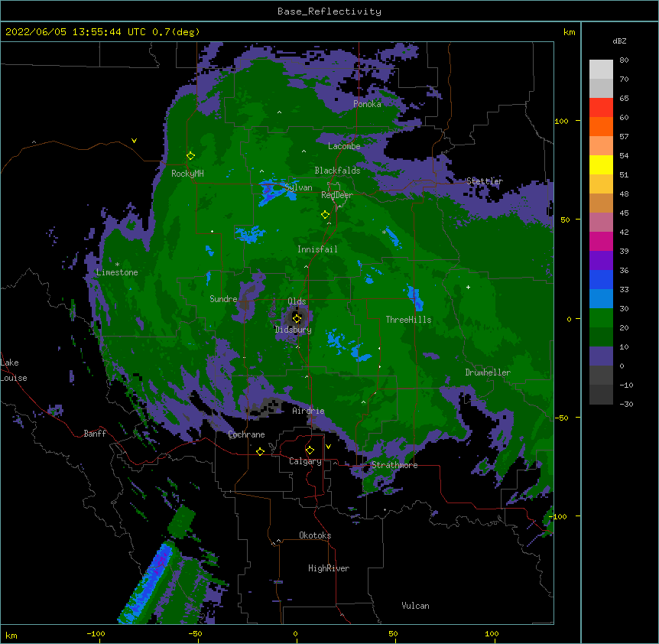Click the yellow v marker east of Calgary
The width and height of the screenshot is (659, 644).
[328, 447]
